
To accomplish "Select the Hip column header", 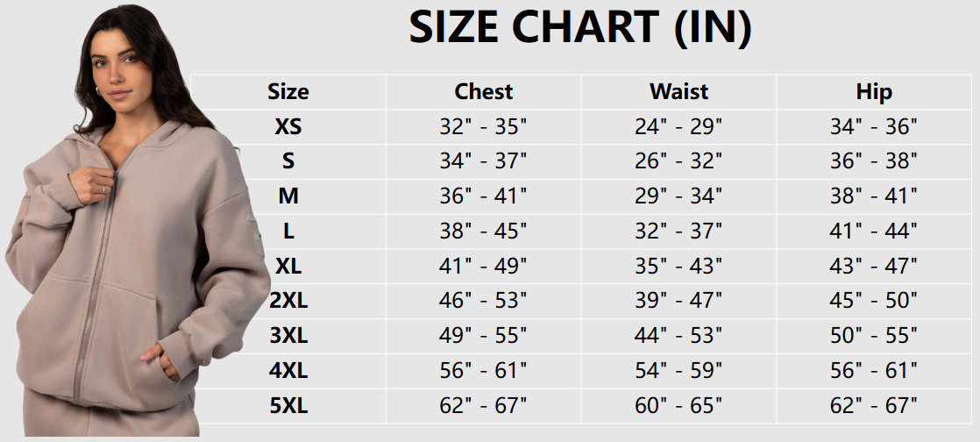I will 874,92.
